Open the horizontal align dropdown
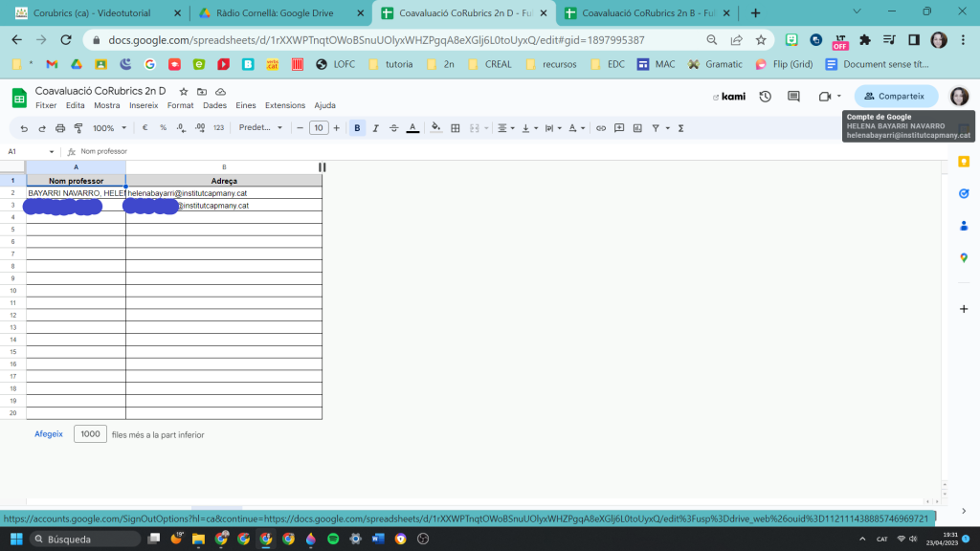 [x=505, y=128]
